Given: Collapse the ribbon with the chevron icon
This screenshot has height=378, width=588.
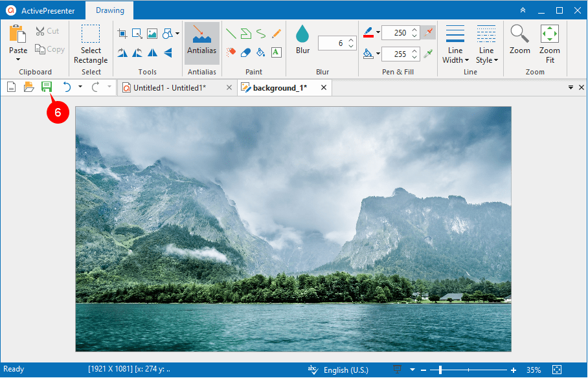Looking at the screenshot, I should 523,10.
